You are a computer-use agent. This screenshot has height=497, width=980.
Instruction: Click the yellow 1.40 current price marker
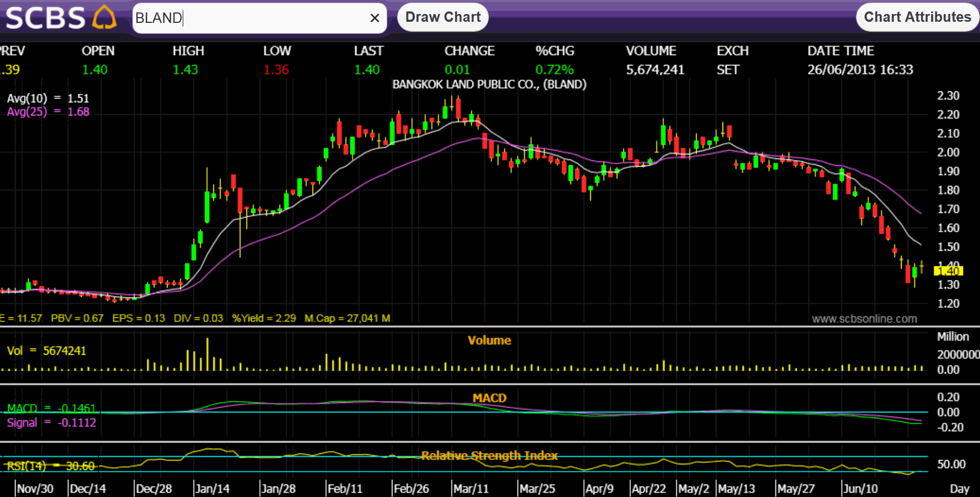948,271
